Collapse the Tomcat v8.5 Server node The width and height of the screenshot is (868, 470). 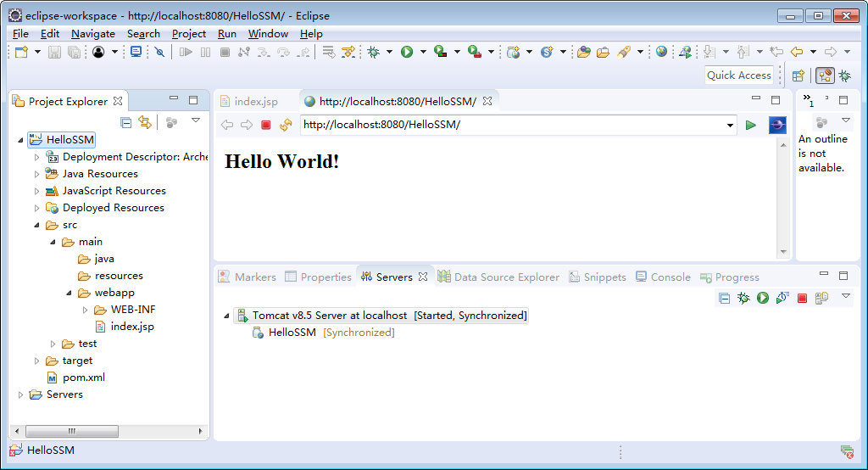pyautogui.click(x=226, y=316)
